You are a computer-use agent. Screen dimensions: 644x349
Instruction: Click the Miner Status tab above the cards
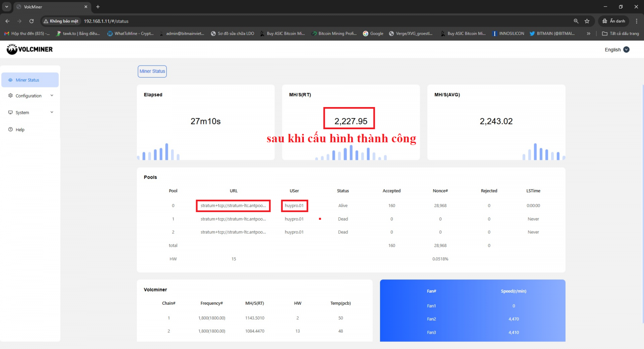click(152, 71)
